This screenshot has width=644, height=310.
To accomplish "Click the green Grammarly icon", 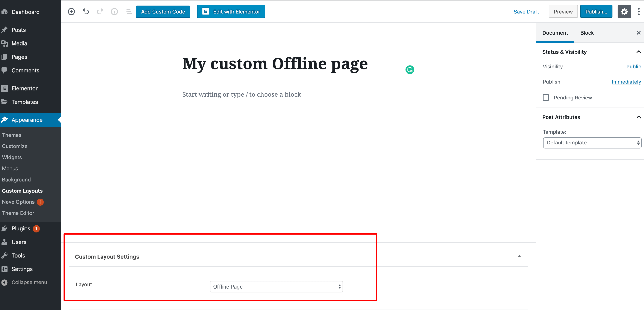I will pyautogui.click(x=410, y=70).
